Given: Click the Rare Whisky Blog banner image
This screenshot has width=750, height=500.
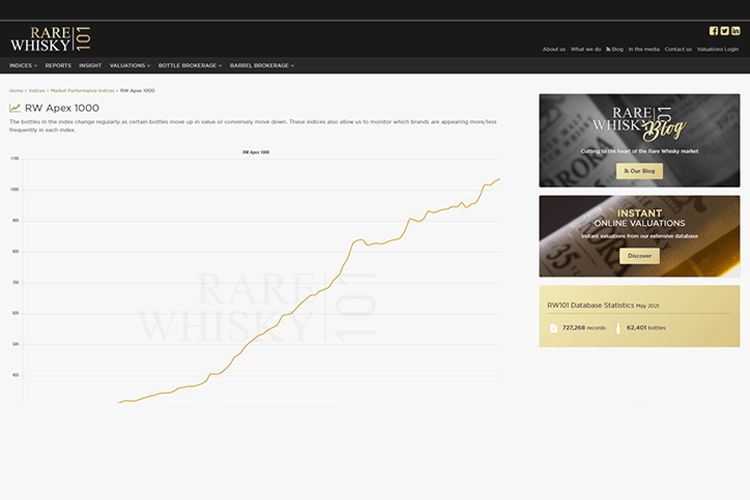Looking at the screenshot, I should 640,140.
